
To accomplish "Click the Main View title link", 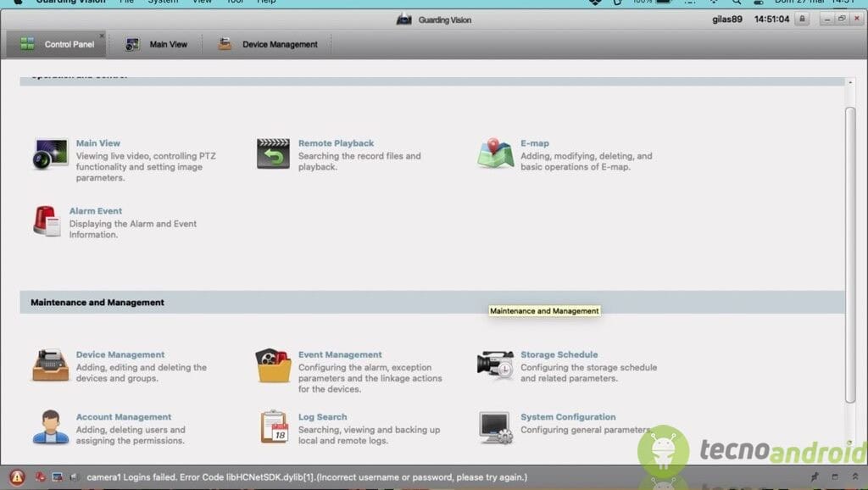I will [x=98, y=143].
